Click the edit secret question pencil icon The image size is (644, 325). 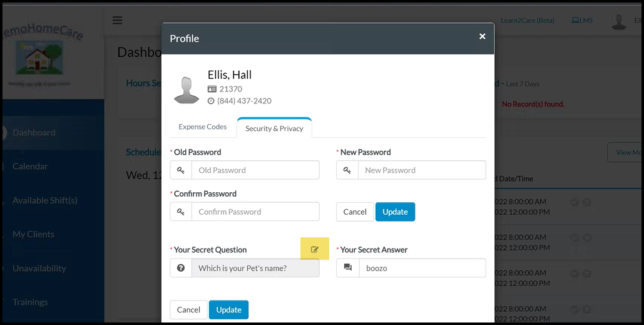pos(315,250)
